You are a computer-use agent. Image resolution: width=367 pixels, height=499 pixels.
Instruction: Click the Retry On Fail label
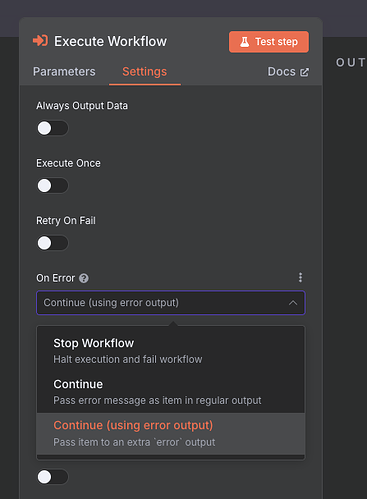click(66, 221)
